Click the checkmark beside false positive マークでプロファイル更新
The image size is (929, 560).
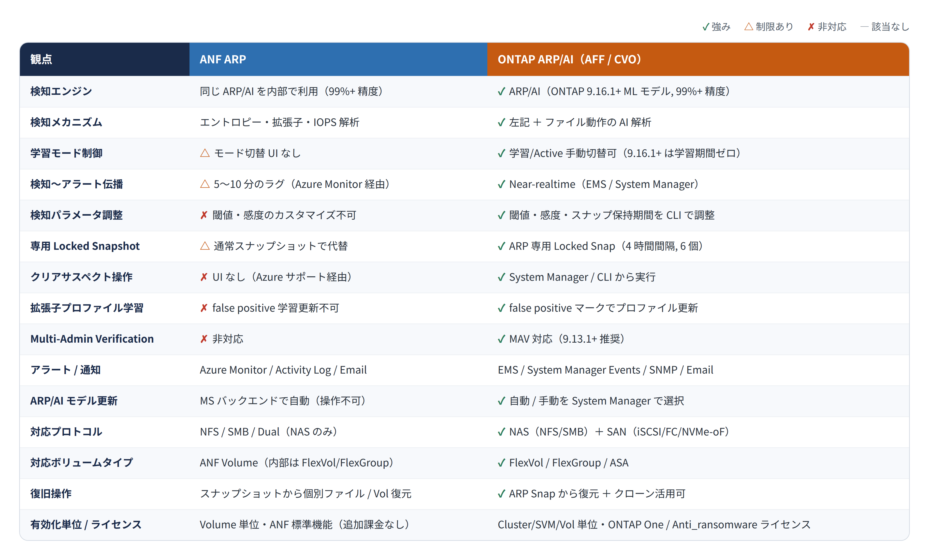click(501, 308)
